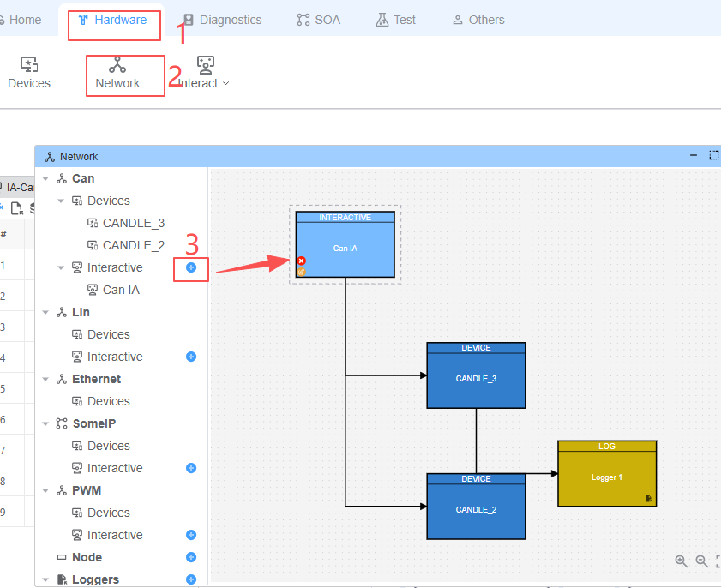Image resolution: width=721 pixels, height=588 pixels.
Task: Switch to the SOA tab
Action: tap(318, 20)
